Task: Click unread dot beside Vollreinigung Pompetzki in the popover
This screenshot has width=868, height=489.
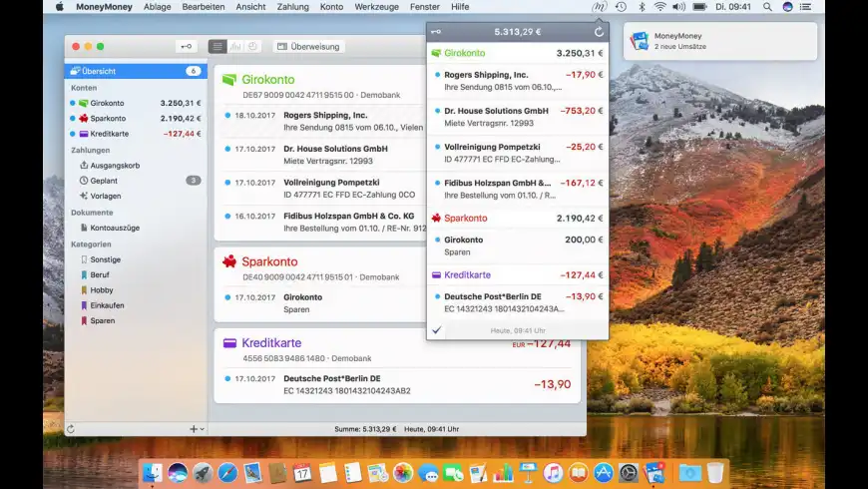Action: 437,147
